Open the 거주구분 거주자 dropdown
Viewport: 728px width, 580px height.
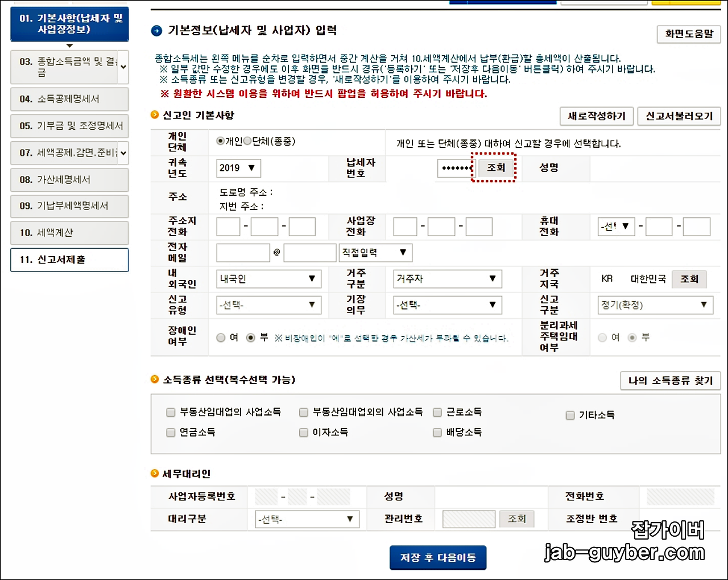[x=446, y=279]
